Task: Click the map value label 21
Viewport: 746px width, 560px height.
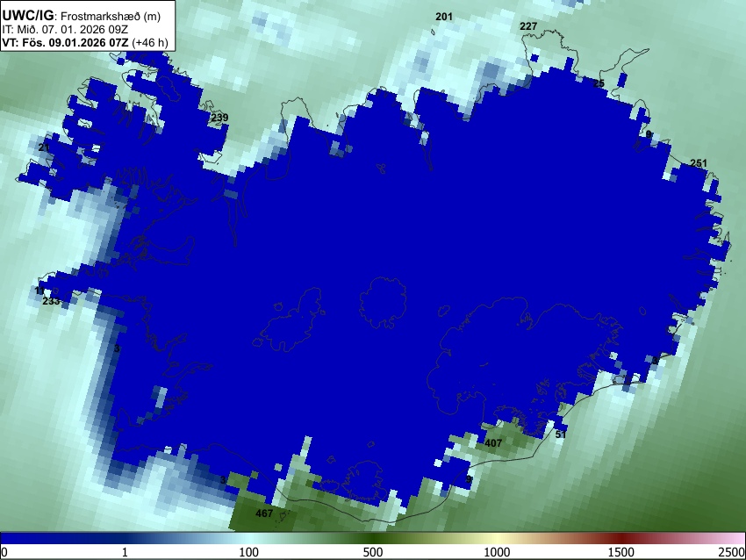Action: click(44, 147)
